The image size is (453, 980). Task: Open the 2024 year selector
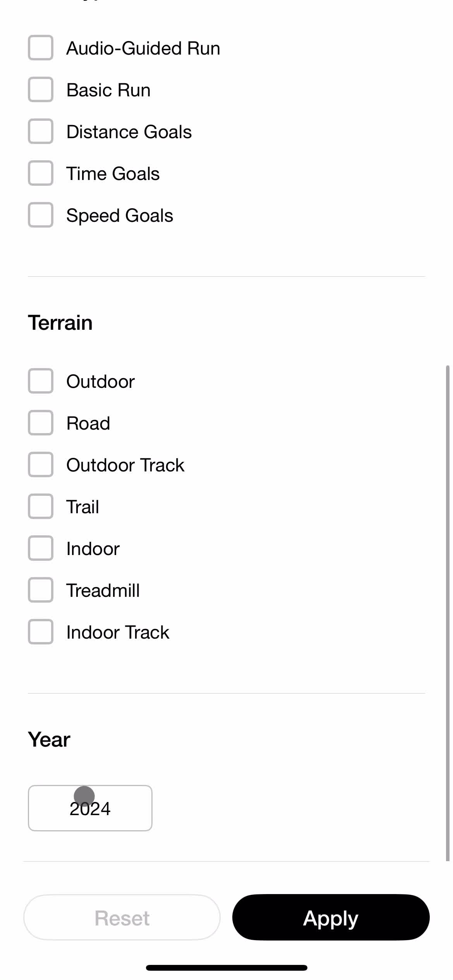90,808
